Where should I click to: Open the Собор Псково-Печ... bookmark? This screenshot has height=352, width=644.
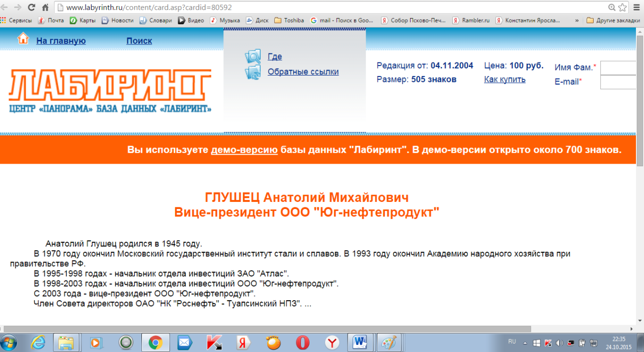tap(413, 21)
